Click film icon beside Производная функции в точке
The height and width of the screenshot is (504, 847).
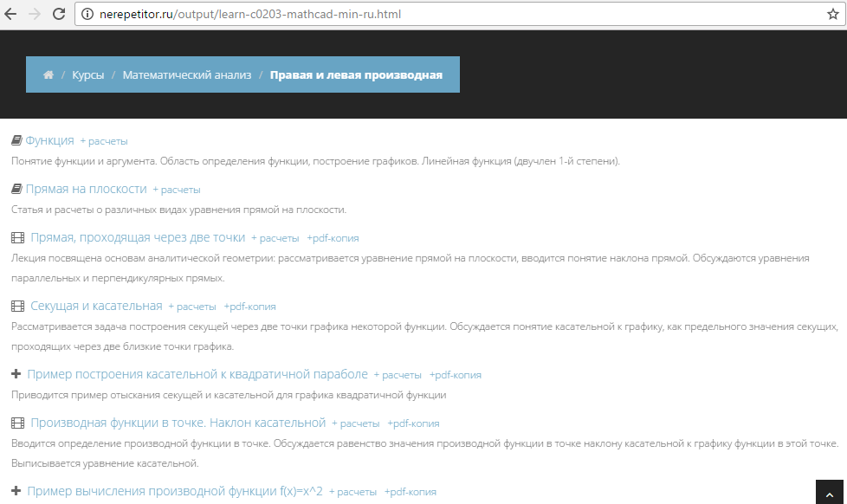pos(18,423)
